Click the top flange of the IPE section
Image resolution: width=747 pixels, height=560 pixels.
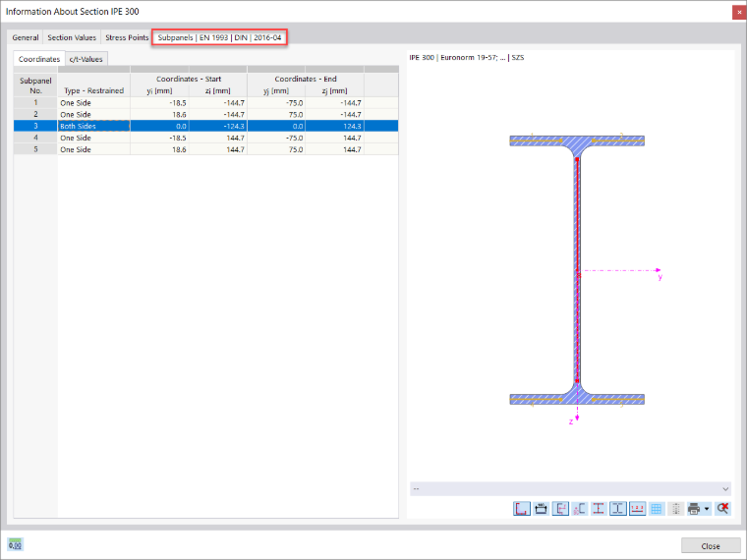pos(577,140)
